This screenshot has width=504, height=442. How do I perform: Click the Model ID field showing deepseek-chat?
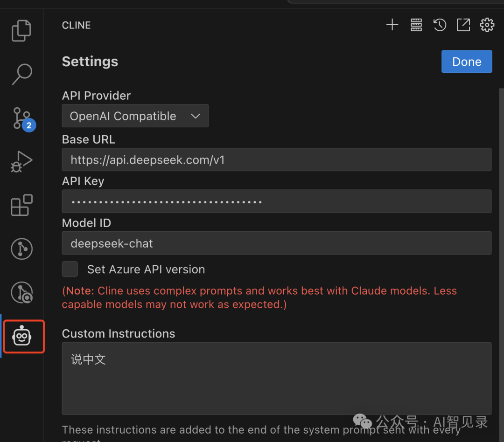(277, 243)
